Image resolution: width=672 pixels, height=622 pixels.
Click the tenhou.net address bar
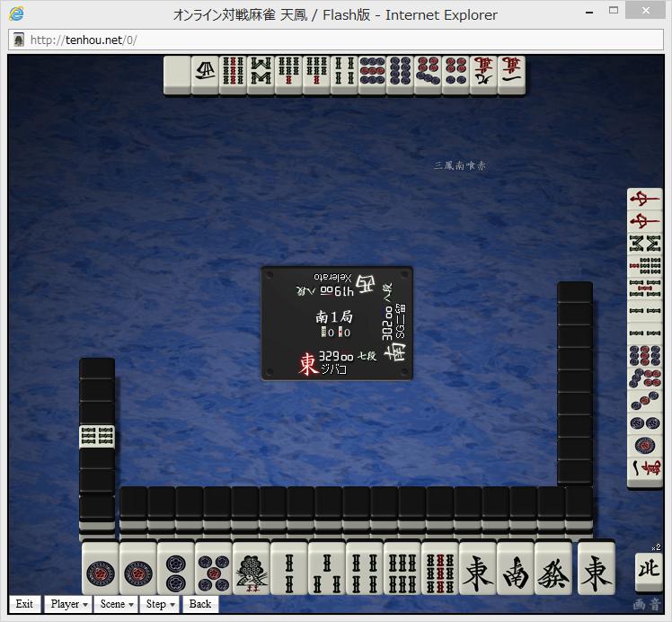(336, 40)
